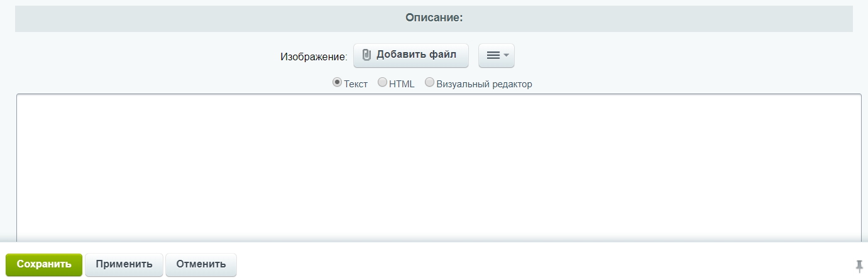Click the Описание section header bar
The image size is (868, 280).
[x=434, y=18]
